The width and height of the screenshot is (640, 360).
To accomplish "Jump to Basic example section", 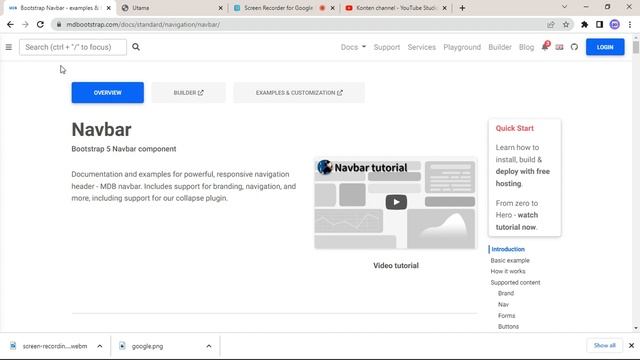I will 510,260.
